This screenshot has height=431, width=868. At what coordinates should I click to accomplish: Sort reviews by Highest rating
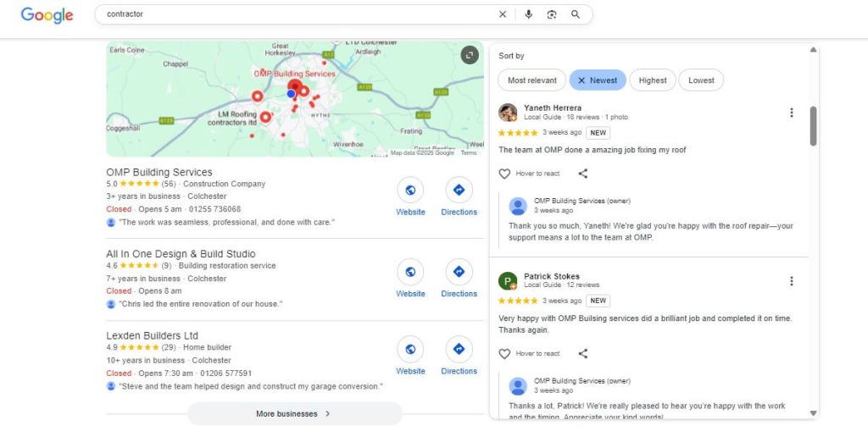click(653, 80)
